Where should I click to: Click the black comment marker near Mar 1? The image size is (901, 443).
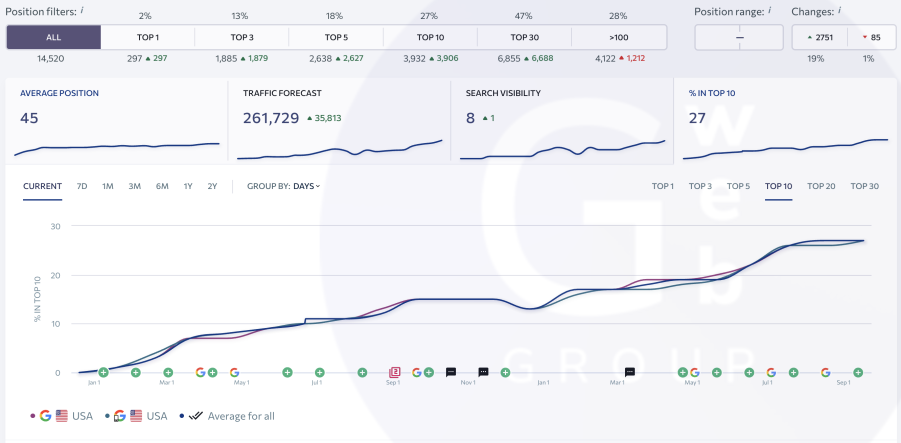click(630, 372)
